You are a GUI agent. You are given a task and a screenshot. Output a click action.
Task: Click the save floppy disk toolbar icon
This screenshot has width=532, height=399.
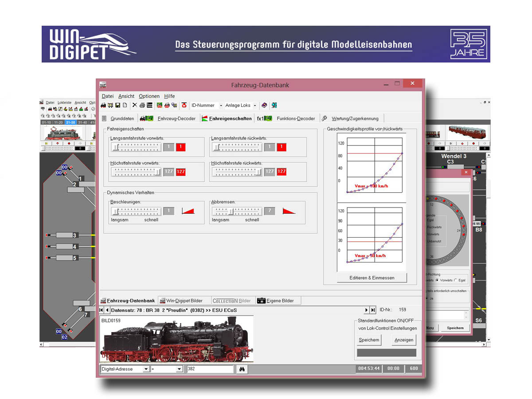[x=118, y=105]
